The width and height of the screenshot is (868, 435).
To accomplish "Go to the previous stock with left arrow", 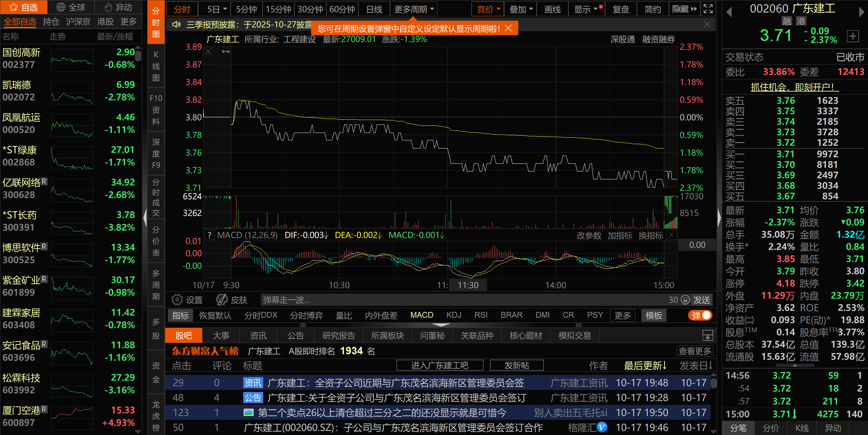I will click(x=729, y=12).
